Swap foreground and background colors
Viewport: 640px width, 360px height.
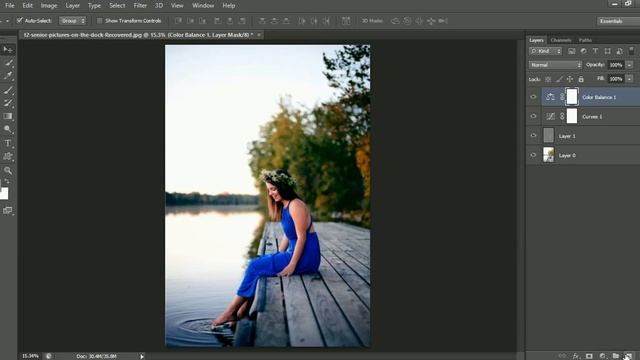click(x=7, y=181)
